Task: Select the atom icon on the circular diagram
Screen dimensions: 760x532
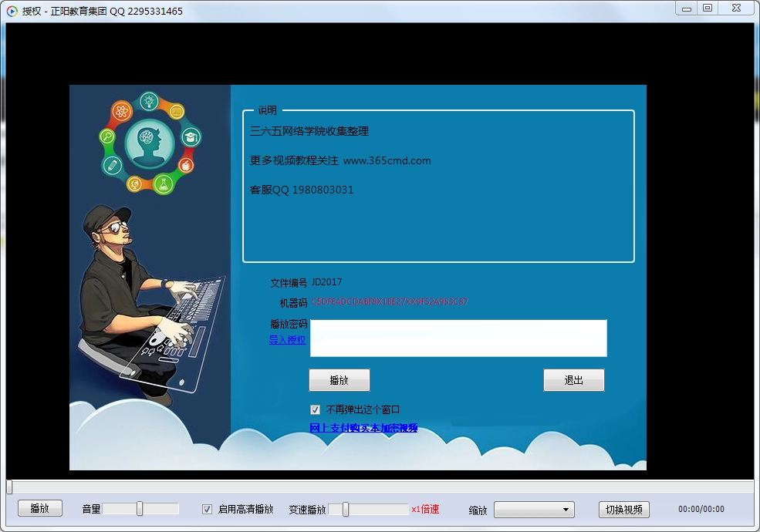Action: (x=122, y=112)
